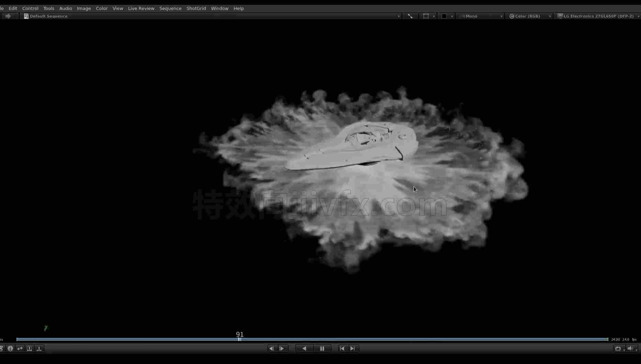Play the sequence in reverse

click(x=304, y=349)
